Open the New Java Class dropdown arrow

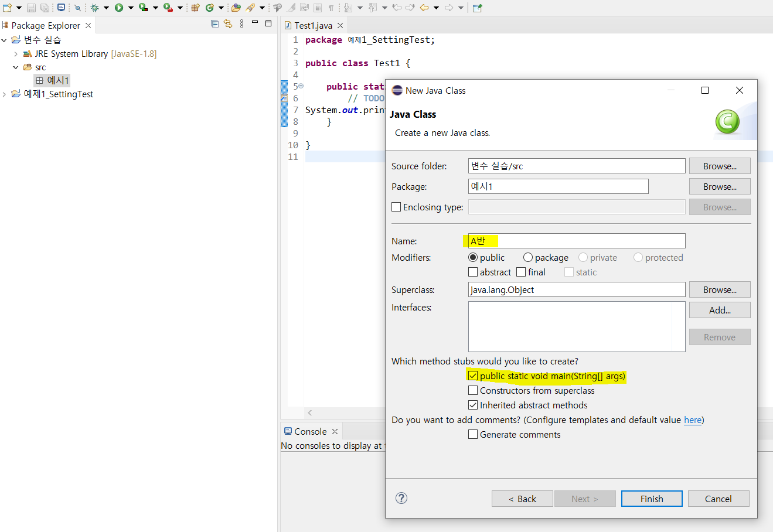[221, 8]
